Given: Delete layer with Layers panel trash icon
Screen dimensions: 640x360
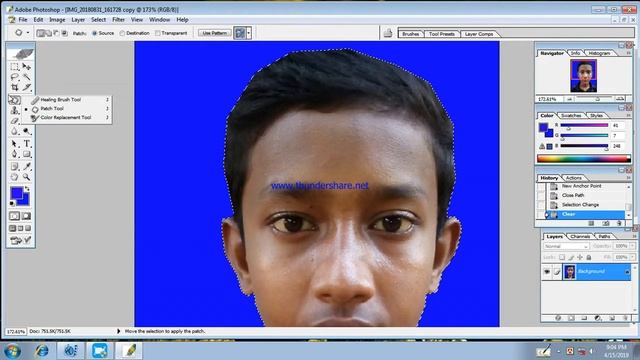Looking at the screenshot, I should pyautogui.click(x=626, y=318).
